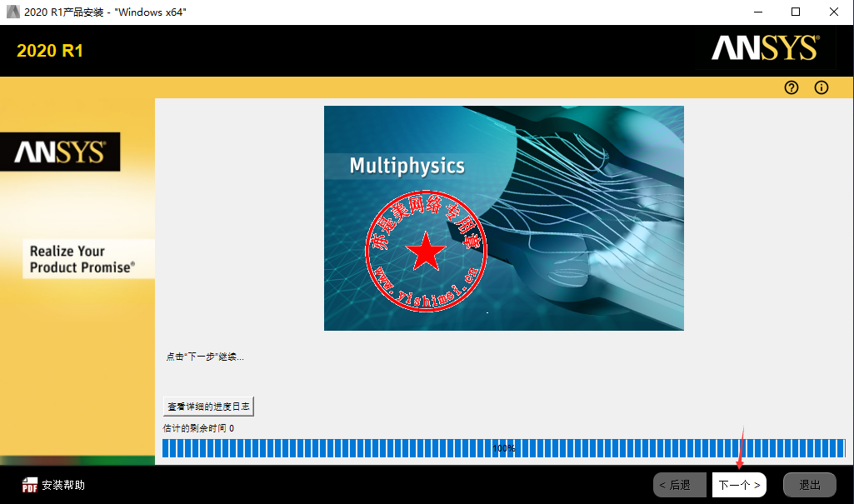Click the 下一个 next button

[x=739, y=484]
